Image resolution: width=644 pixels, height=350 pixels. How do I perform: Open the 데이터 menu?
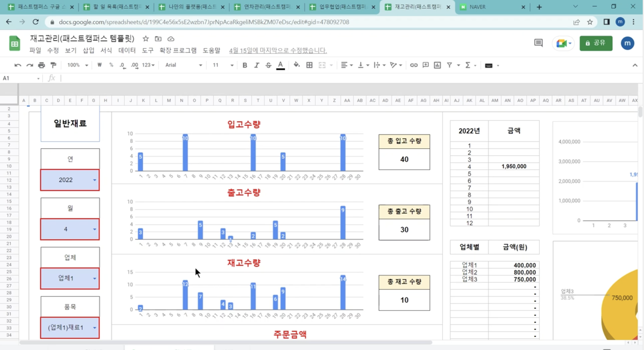pos(127,50)
